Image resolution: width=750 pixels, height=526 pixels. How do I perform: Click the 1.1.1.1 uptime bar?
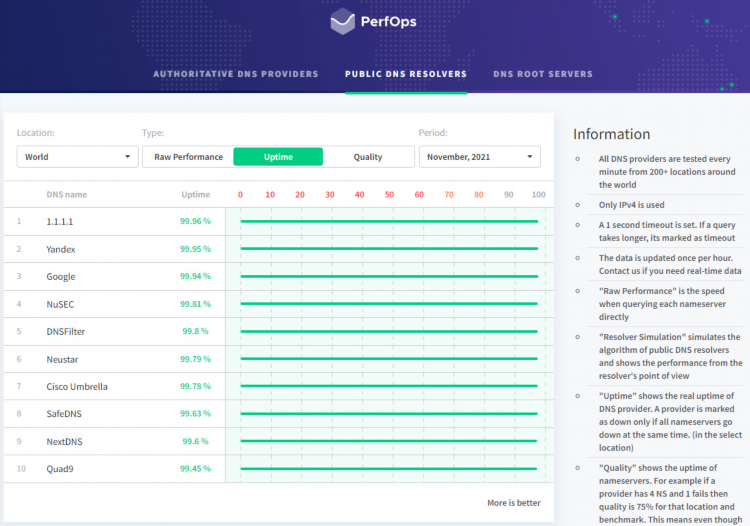click(389, 221)
